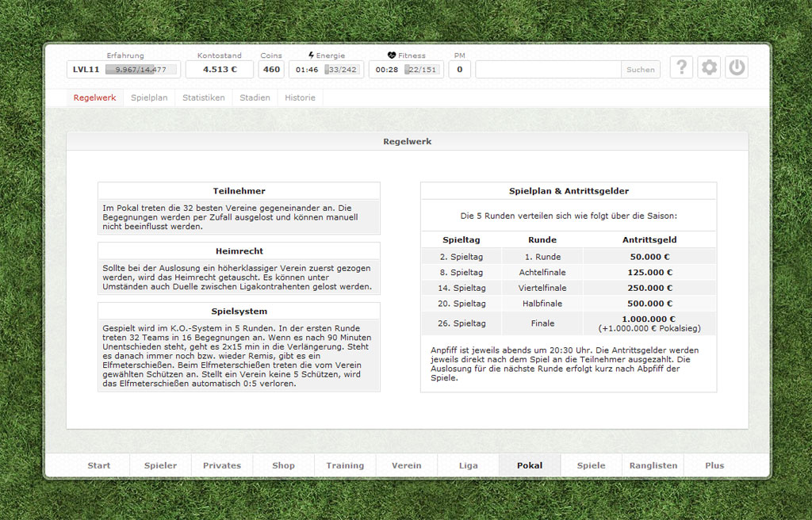The height and width of the screenshot is (520, 812).
Task: Select the Pokal navigation item
Action: pos(530,465)
